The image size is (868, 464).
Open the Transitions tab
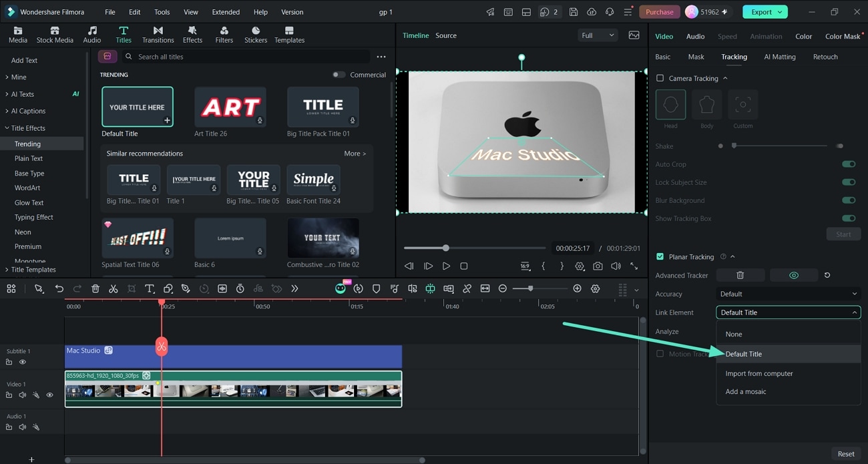158,35
